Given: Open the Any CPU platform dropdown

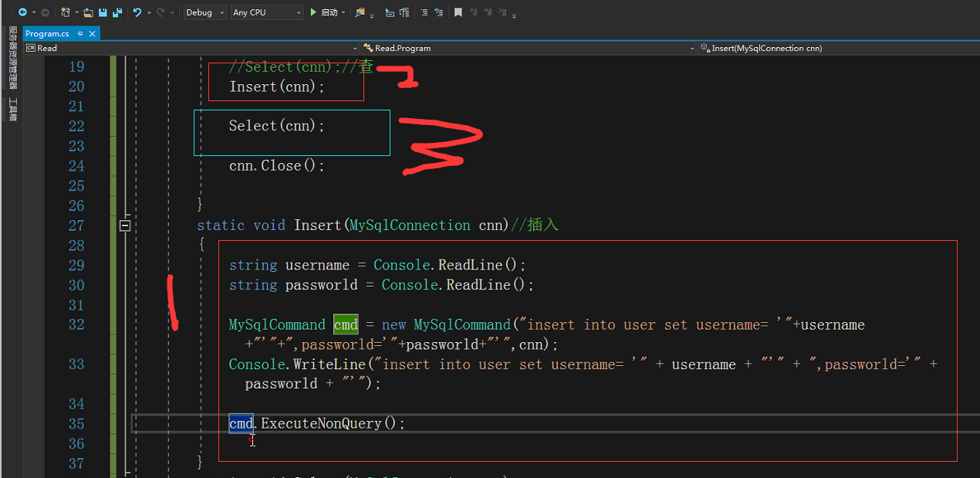Looking at the screenshot, I should coord(267,12).
